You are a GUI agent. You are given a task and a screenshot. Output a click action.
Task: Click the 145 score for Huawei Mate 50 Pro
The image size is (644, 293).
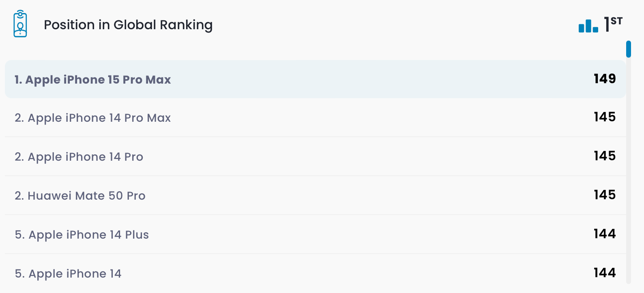604,195
